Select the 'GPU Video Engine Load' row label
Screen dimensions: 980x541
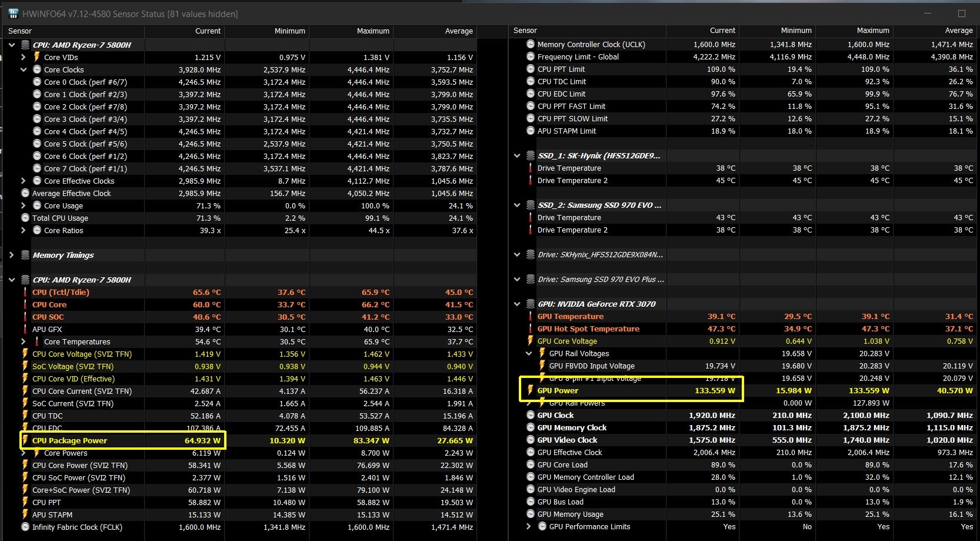(576, 489)
